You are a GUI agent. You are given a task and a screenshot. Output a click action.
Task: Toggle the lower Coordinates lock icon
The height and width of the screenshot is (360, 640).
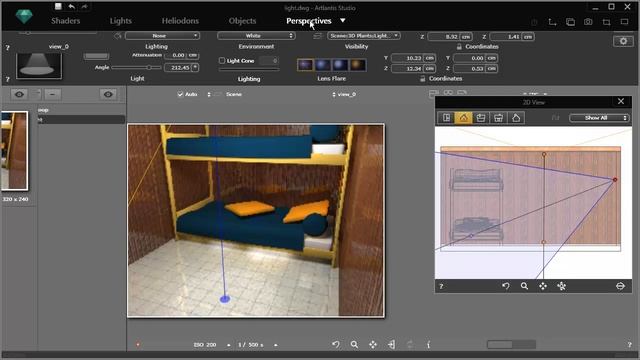pyautogui.click(x=422, y=78)
